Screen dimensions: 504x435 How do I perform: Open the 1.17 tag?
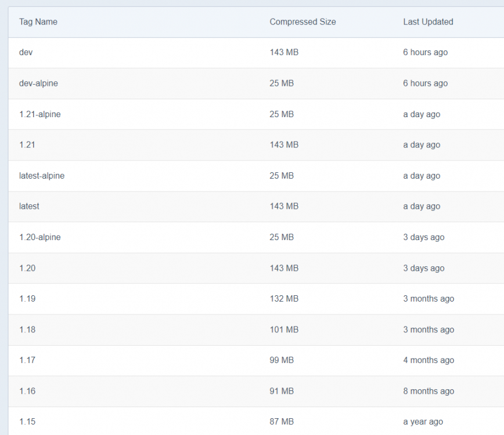pos(27,360)
